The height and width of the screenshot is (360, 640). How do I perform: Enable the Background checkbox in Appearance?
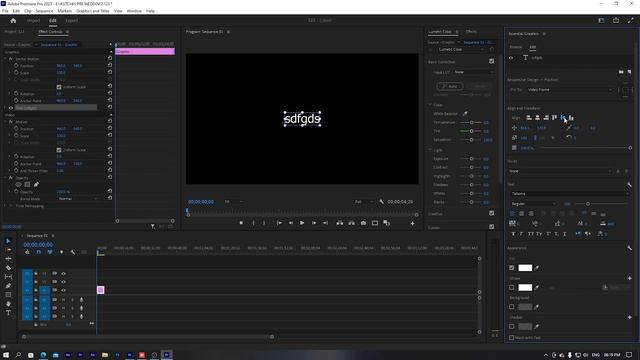[511, 307]
